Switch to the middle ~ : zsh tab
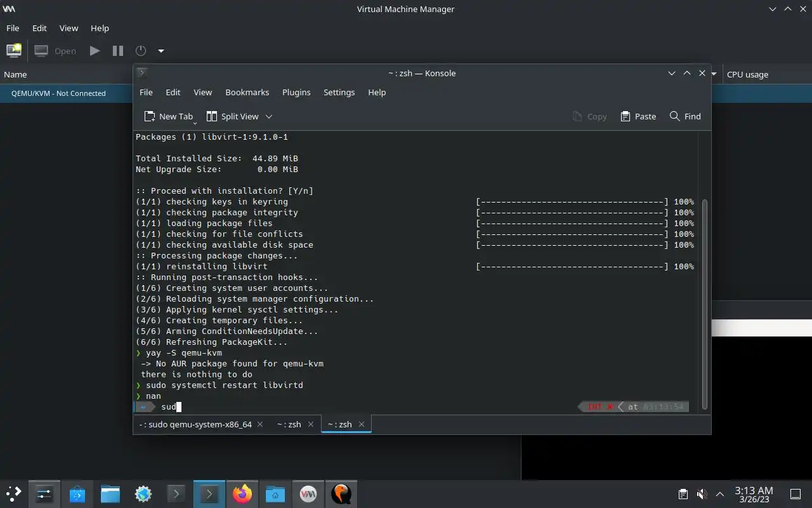812x508 pixels. point(289,424)
